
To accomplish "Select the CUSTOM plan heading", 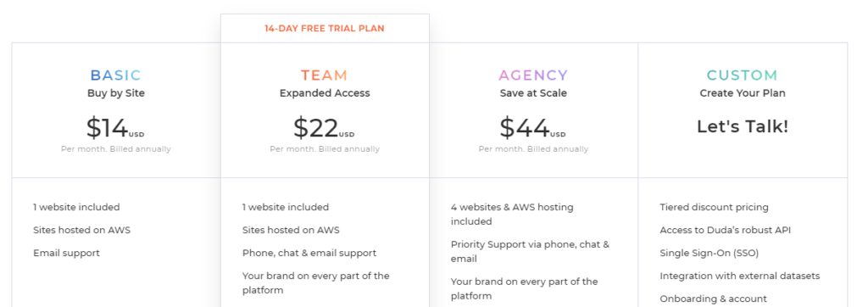I will [x=743, y=75].
